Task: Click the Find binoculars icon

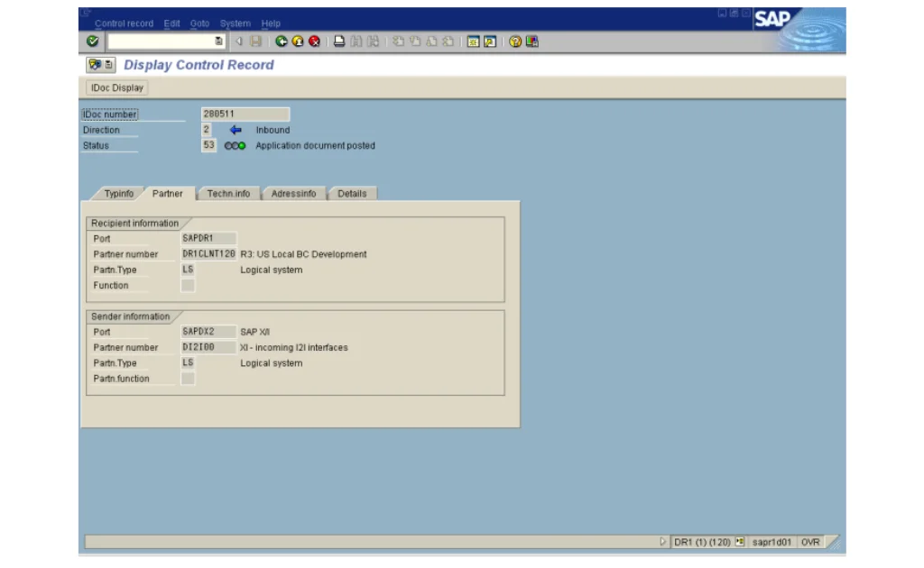Action: pos(356,41)
